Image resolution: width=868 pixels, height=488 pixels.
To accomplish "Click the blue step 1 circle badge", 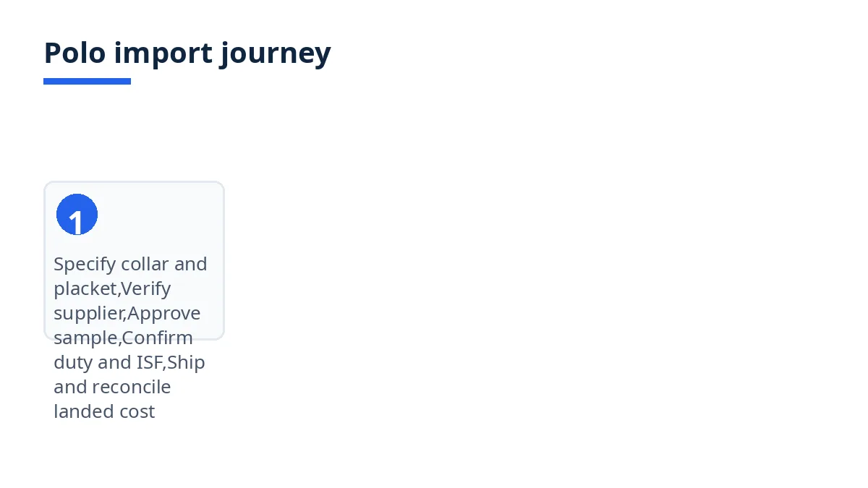I will (77, 214).
